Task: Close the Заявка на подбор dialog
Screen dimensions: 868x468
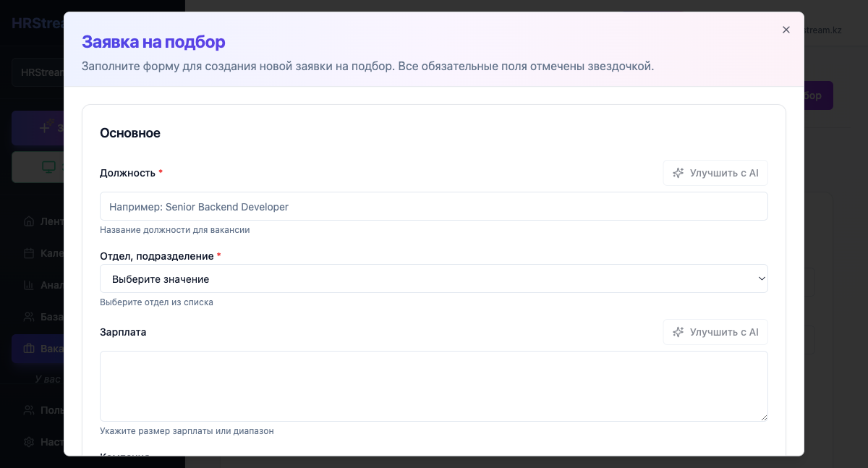Action: (x=786, y=30)
